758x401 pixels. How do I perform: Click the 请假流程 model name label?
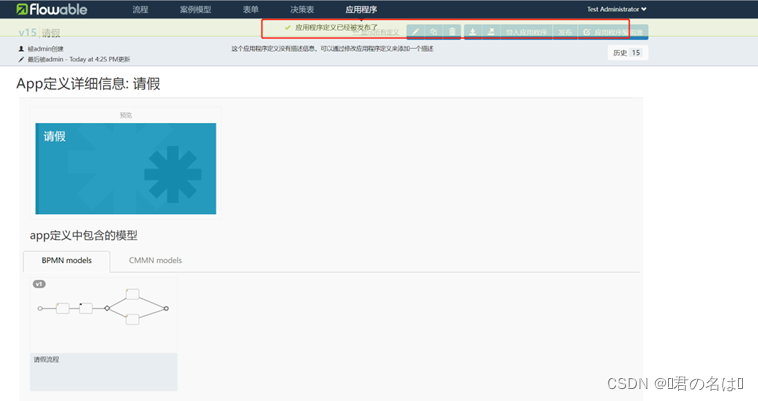click(46, 359)
